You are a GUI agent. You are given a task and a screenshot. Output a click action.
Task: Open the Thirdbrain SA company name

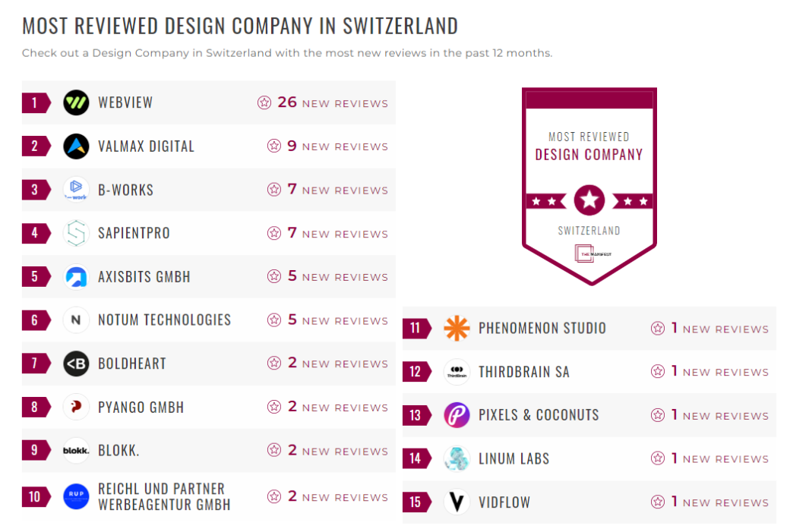[523, 372]
